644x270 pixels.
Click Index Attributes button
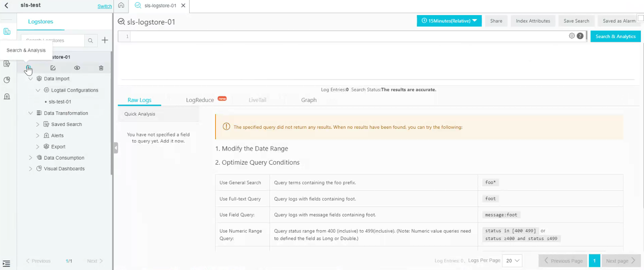point(533,21)
